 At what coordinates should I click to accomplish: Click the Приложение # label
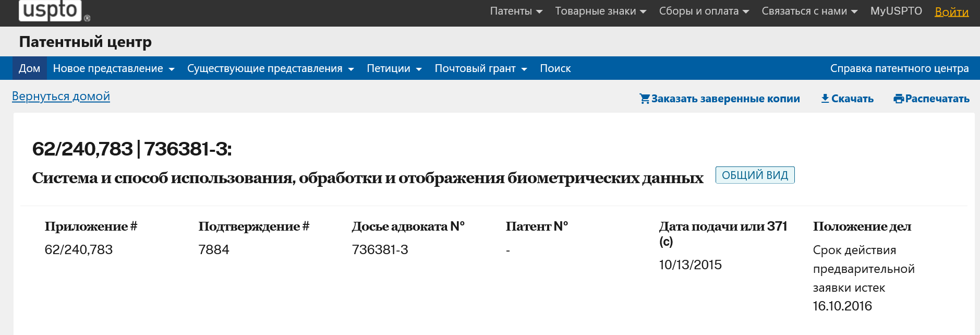(91, 226)
